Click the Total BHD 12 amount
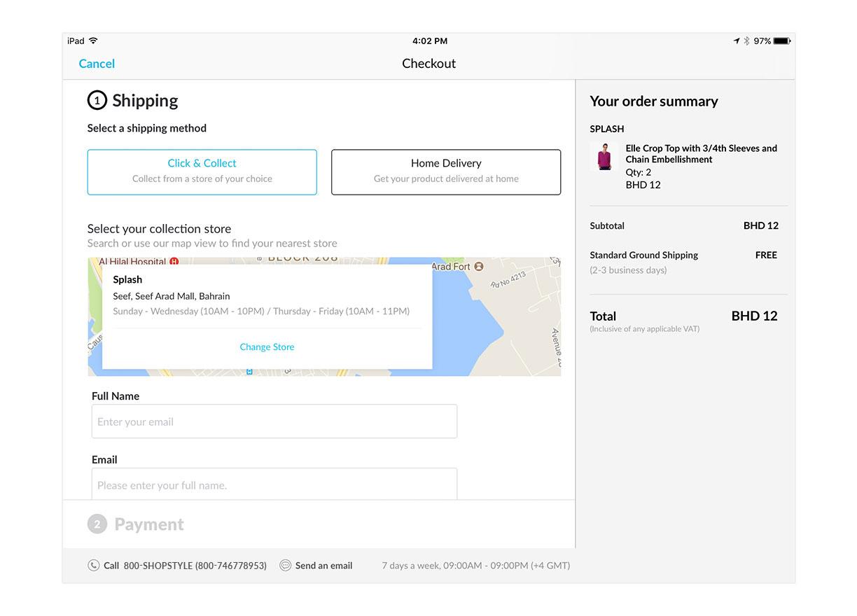Viewport: 857px width, 616px height. pyautogui.click(x=754, y=316)
